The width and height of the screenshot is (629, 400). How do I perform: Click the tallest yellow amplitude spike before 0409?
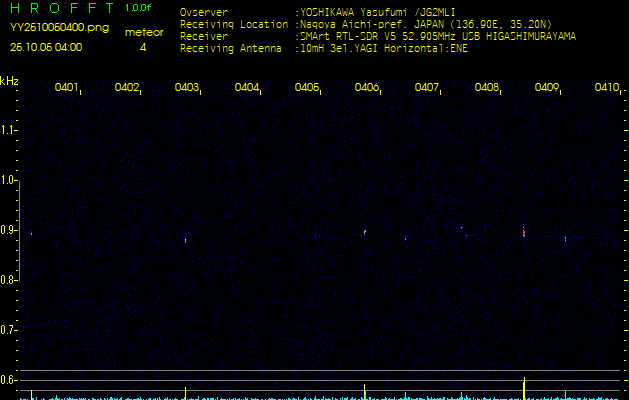pos(524,388)
